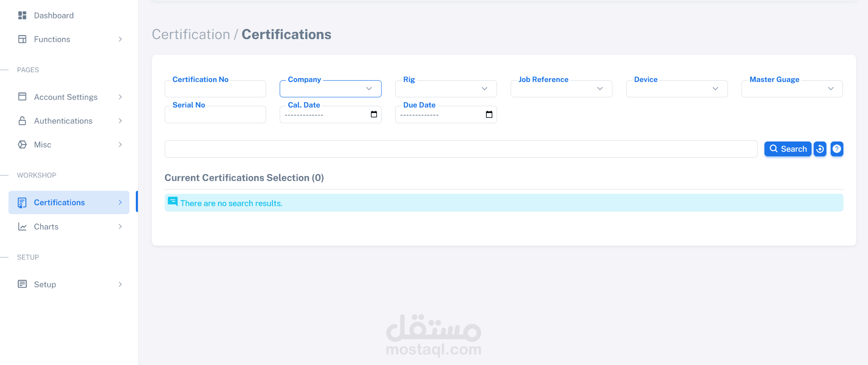The image size is (868, 365).
Task: Open Functions sidebar menu item
Action: point(69,39)
